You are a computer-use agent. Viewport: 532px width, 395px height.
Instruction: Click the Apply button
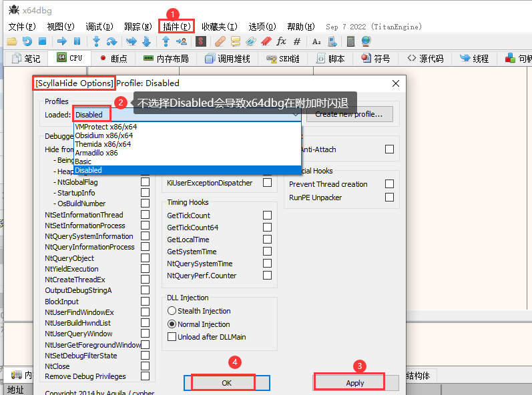(355, 383)
